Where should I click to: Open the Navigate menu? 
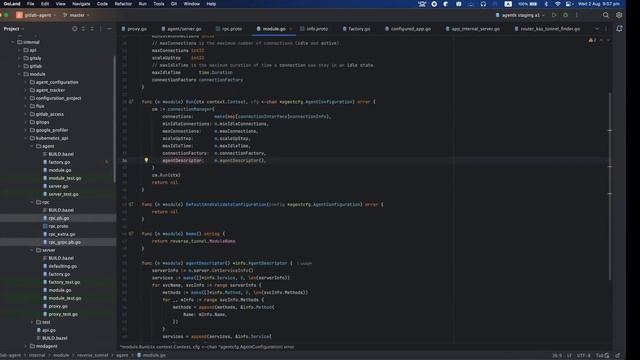(81, 4)
